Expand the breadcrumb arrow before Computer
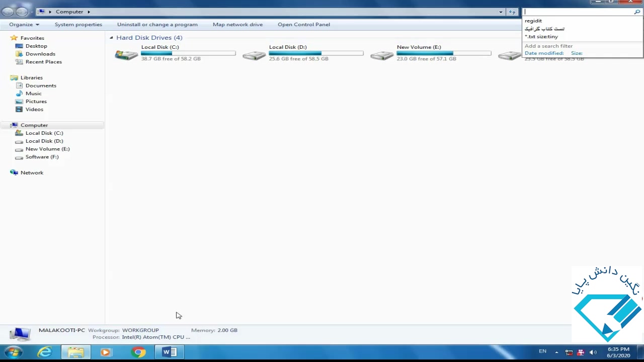 click(50, 12)
